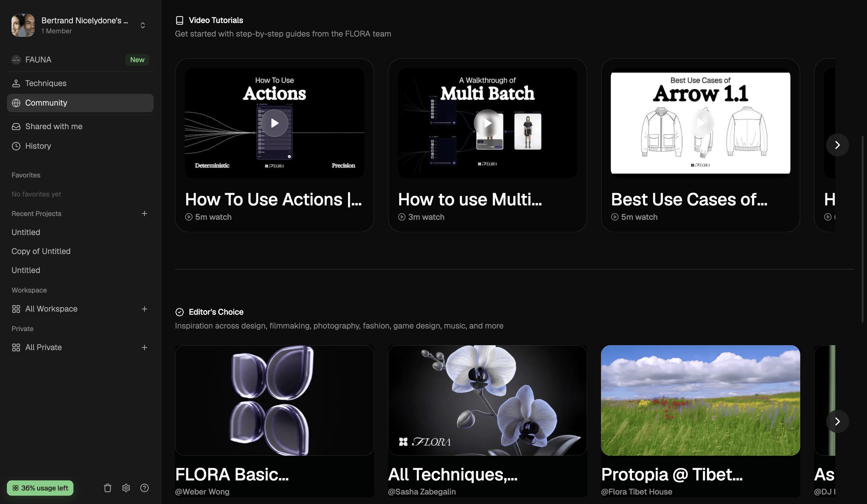Viewport: 867px width, 504px height.
Task: Open the Copy of Untitled project
Action: tap(41, 251)
